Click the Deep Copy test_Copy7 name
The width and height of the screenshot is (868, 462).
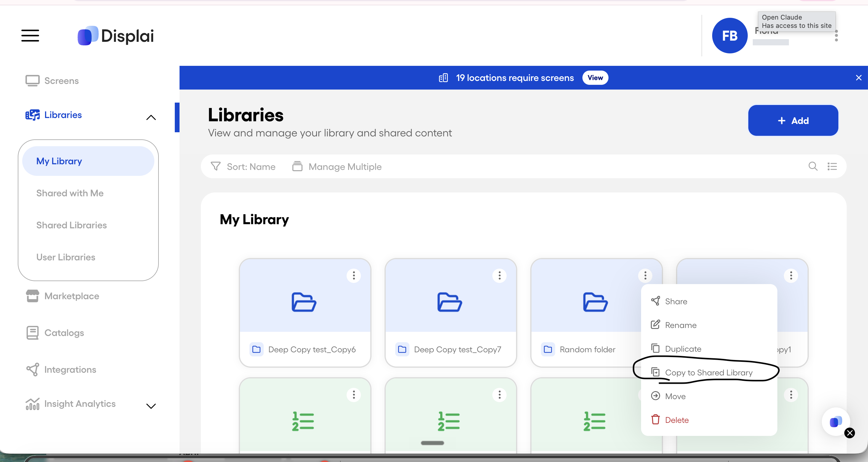458,349
